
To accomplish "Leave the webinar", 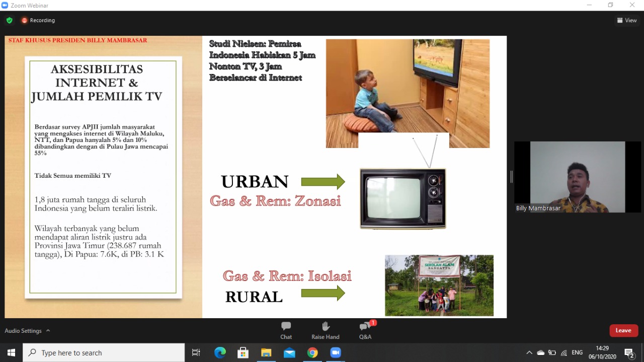I will tap(623, 330).
